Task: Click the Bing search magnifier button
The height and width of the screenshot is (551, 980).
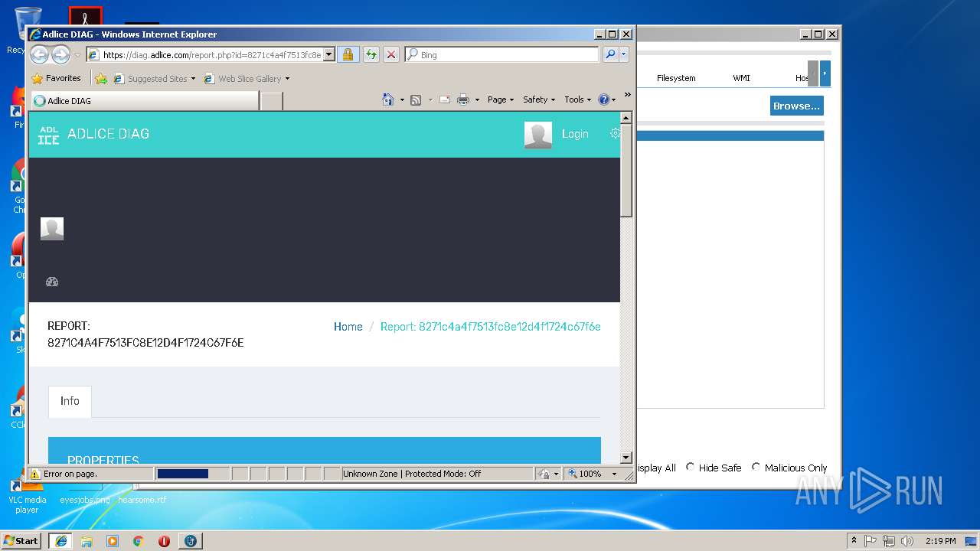Action: (610, 54)
